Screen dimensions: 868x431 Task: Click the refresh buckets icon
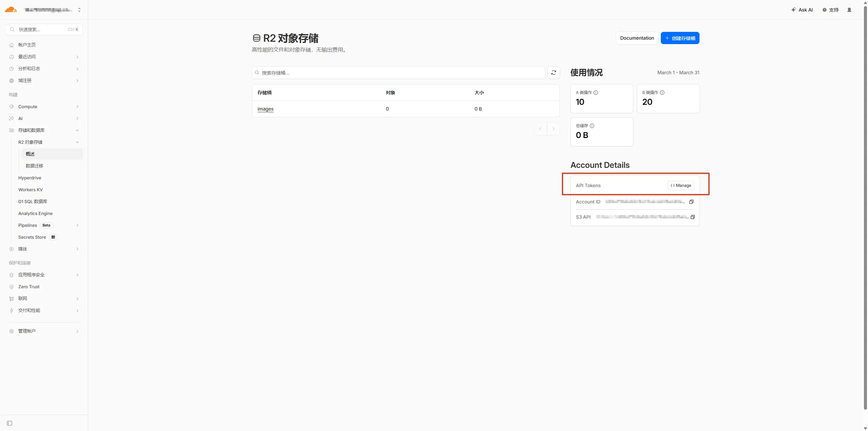tap(553, 73)
